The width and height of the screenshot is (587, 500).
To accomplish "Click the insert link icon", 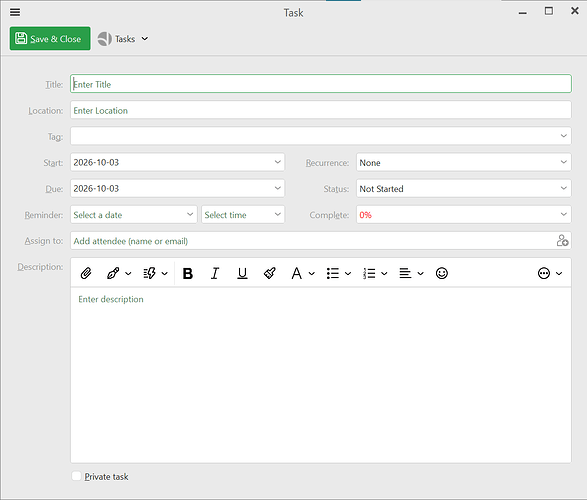I will pyautogui.click(x=113, y=273).
